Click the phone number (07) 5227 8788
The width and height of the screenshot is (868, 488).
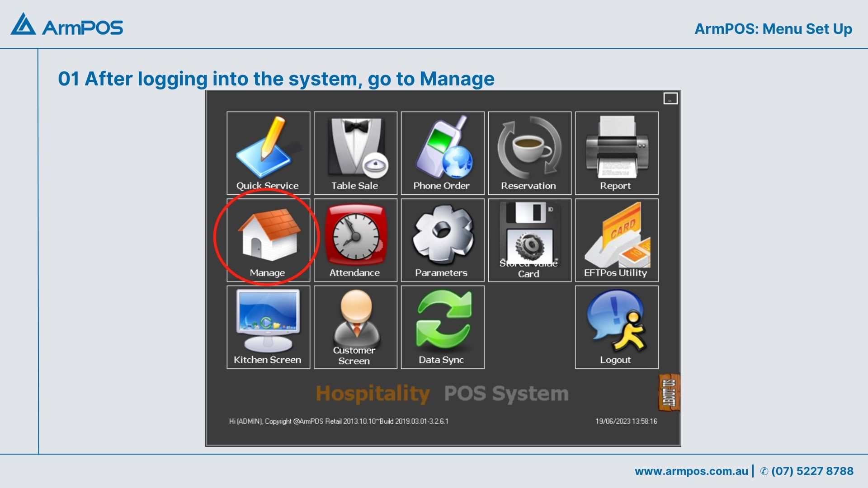pos(812,471)
